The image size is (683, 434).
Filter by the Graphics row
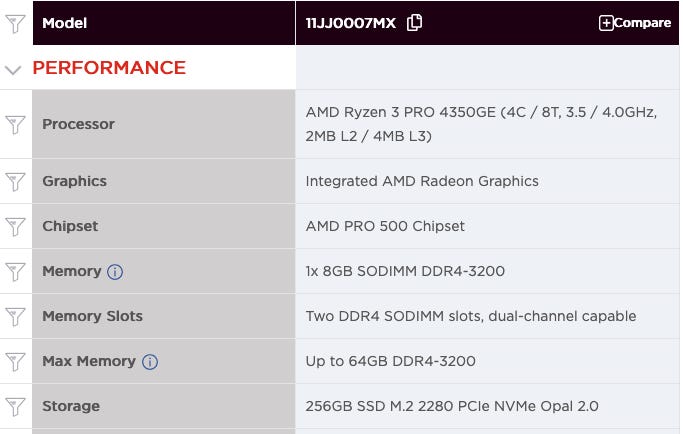(15, 181)
